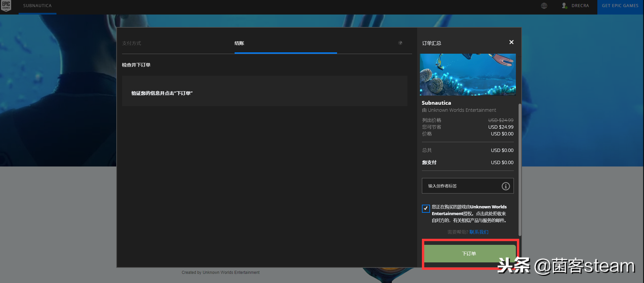Screen dimensions: 644x283
Task: Click the small globe icon in the checkout tabs
Action: (x=400, y=43)
